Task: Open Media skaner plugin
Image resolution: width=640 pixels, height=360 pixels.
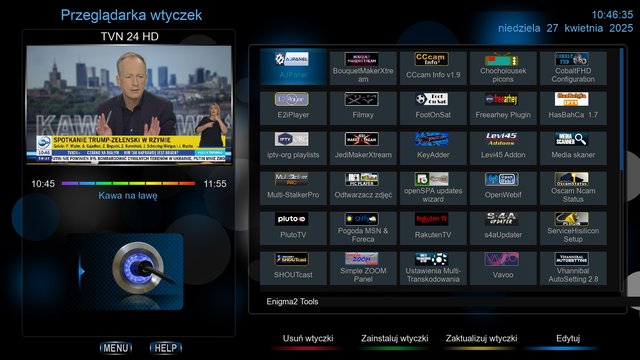Action: pyautogui.click(x=573, y=147)
